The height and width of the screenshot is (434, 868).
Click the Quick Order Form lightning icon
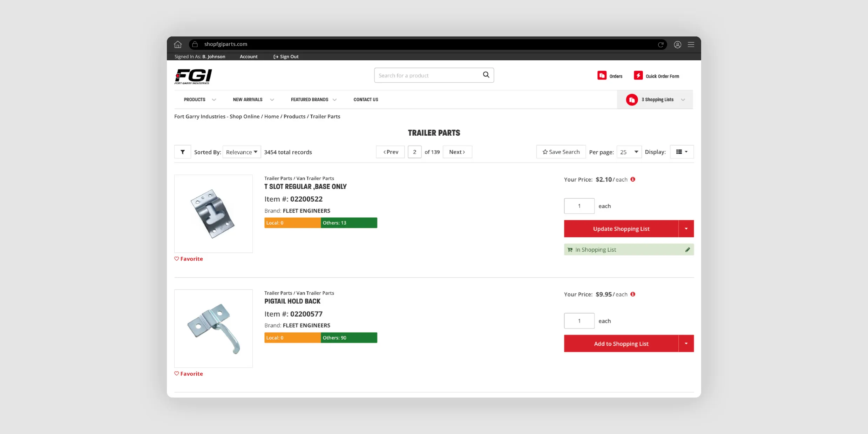tap(638, 75)
